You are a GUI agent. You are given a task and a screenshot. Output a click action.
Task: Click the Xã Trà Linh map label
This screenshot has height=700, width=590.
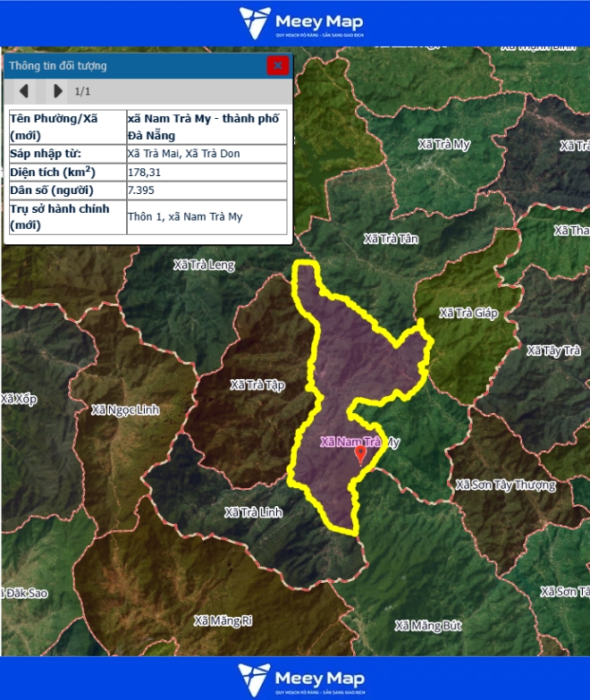click(x=254, y=512)
